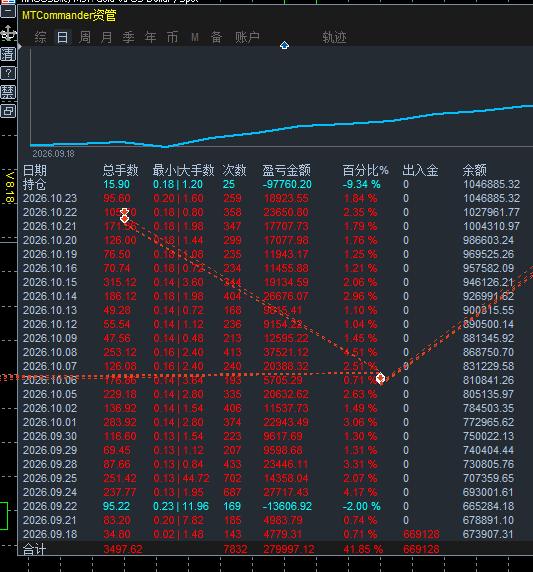Select the 2026.10.13 date row

coord(50,310)
